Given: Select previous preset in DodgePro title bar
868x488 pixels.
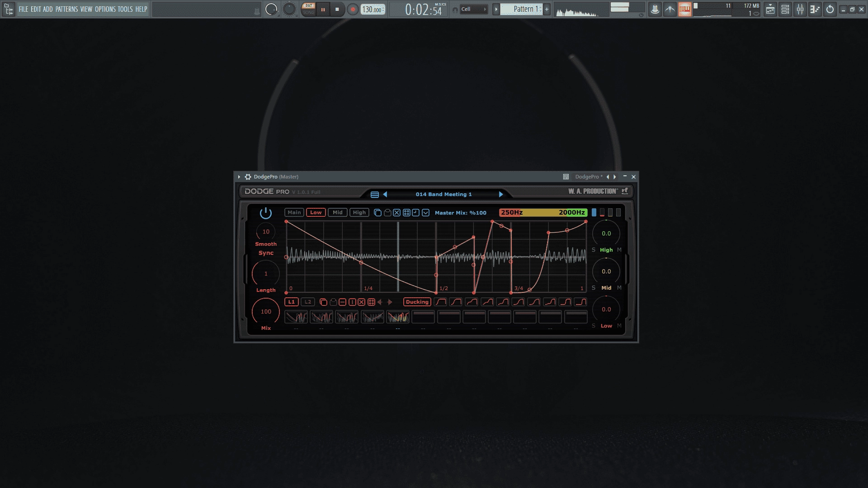Looking at the screenshot, I should (x=608, y=177).
